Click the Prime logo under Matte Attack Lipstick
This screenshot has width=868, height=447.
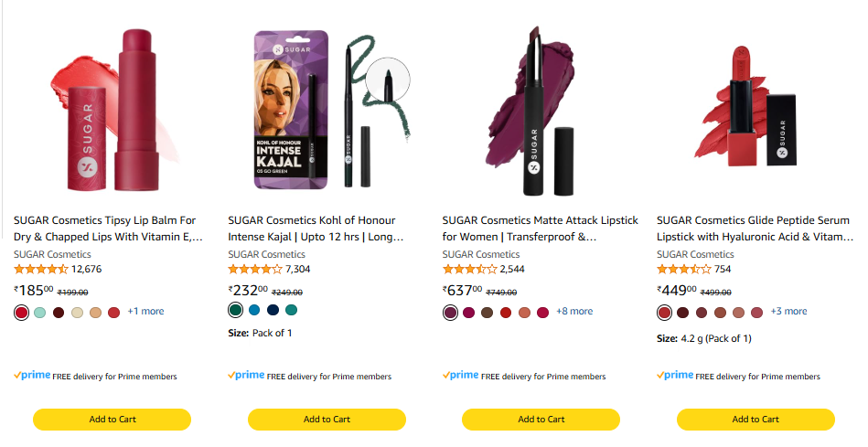point(461,376)
